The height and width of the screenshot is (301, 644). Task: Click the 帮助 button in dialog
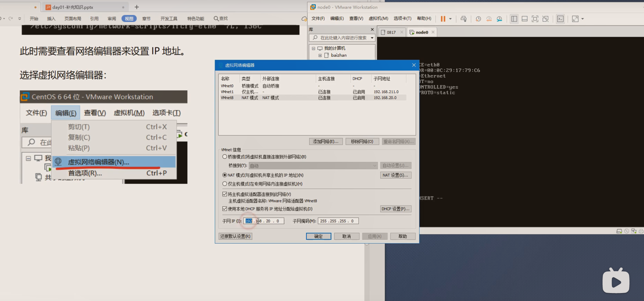pyautogui.click(x=403, y=236)
